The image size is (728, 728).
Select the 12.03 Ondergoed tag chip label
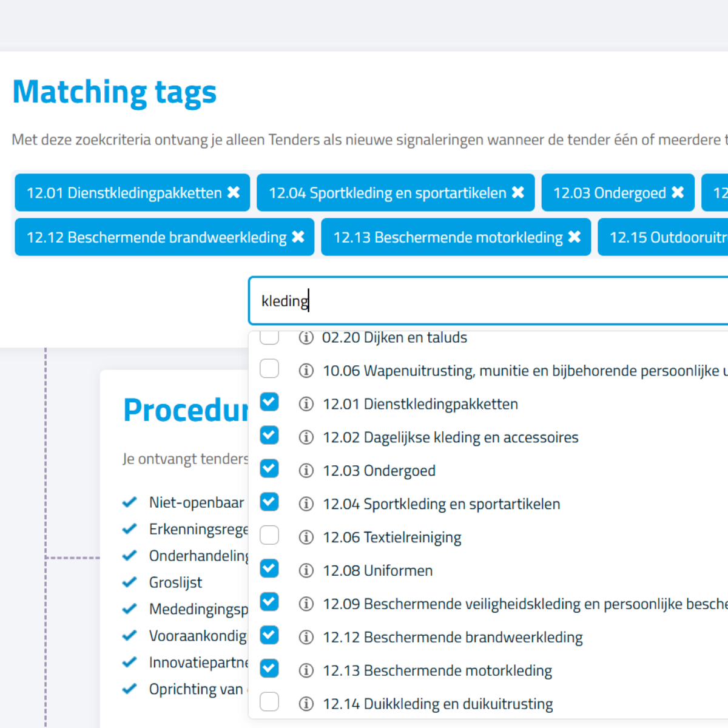point(610,193)
